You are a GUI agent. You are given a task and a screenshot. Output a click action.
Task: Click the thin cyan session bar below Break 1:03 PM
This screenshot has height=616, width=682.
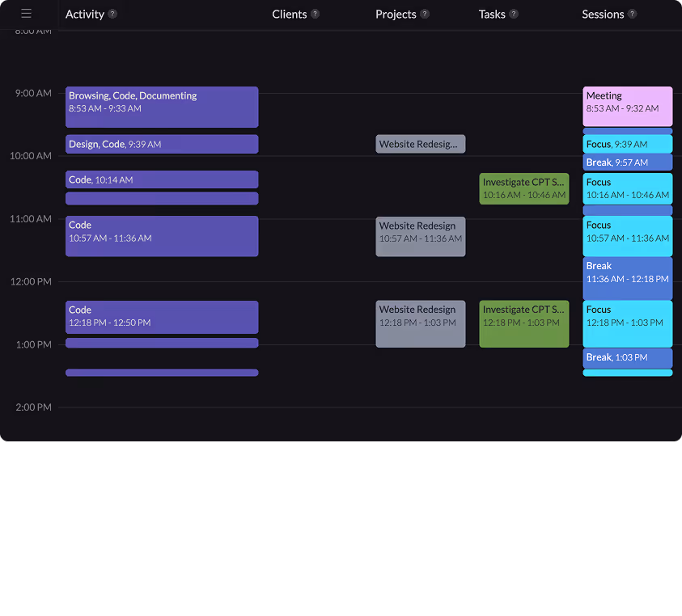tap(628, 373)
